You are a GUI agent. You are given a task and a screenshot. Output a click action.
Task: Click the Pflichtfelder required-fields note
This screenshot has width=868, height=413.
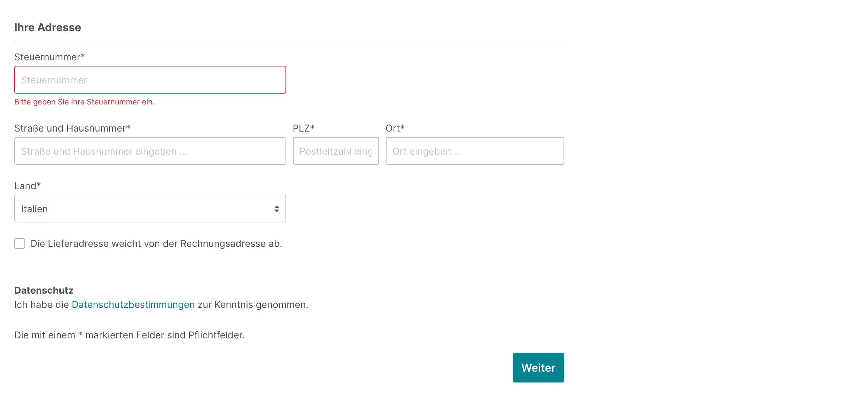click(129, 335)
